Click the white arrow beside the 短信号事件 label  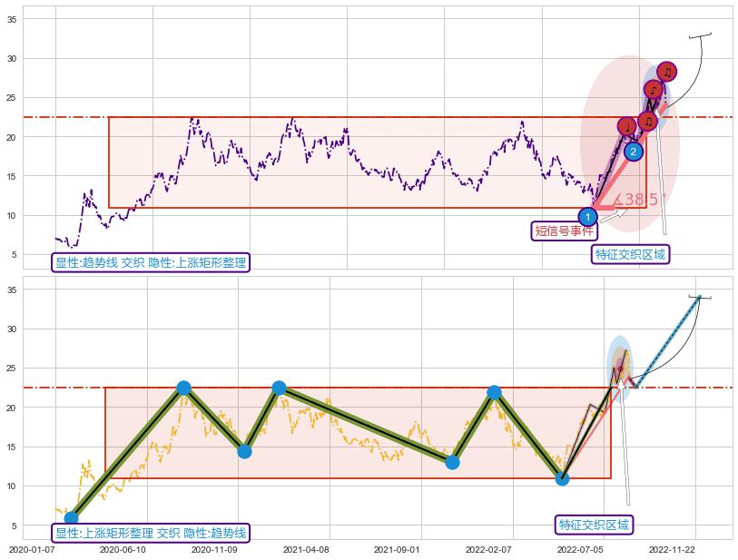coord(615,214)
